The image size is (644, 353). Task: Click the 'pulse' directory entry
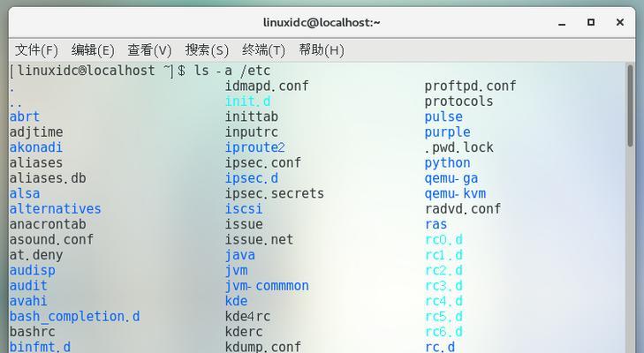click(443, 117)
